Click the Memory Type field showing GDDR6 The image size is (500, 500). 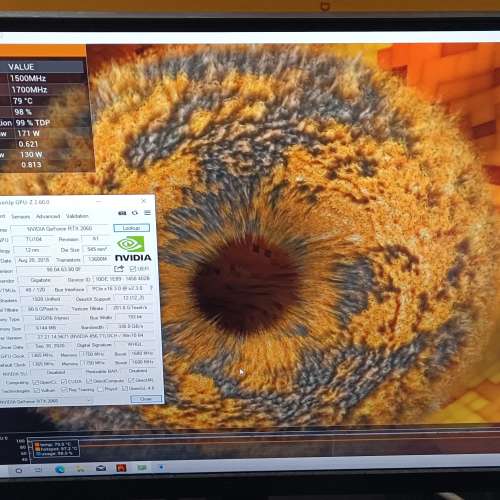point(52,318)
